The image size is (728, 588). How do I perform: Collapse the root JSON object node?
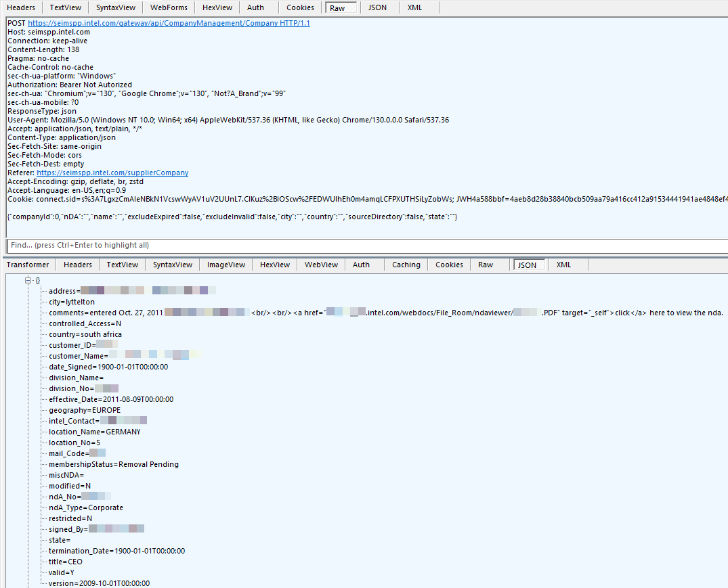tap(28, 280)
